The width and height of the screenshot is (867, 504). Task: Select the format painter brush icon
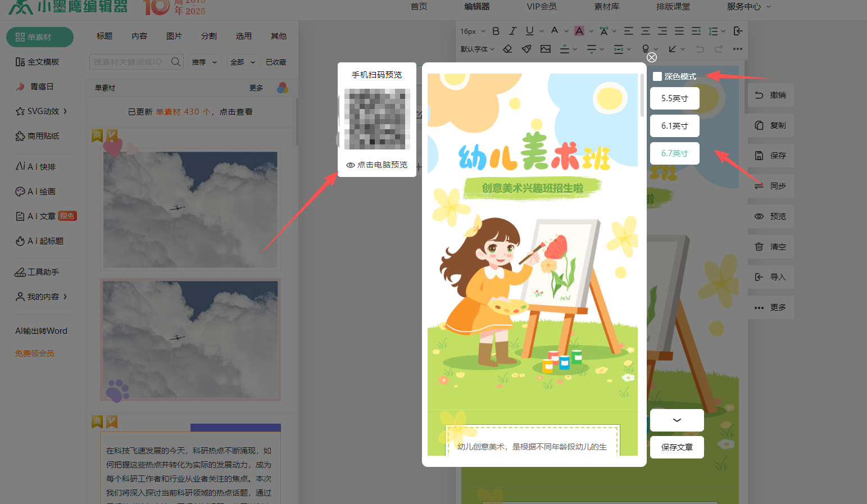click(x=526, y=49)
